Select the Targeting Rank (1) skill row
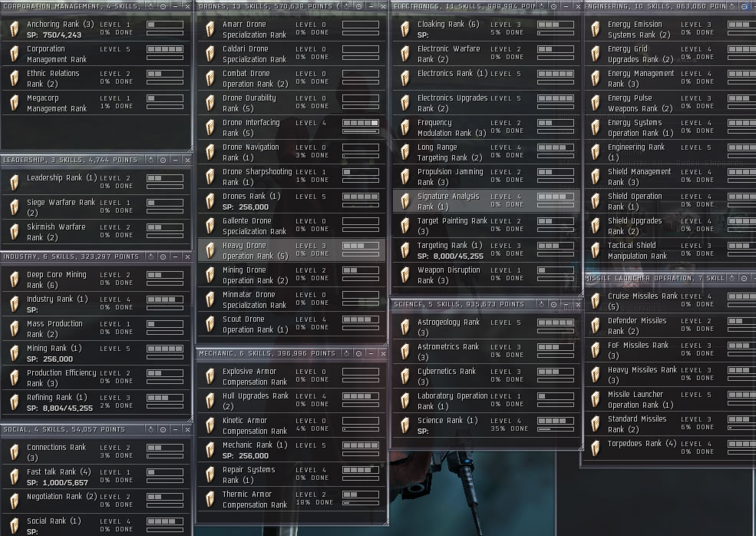The width and height of the screenshot is (756, 536). (486, 250)
